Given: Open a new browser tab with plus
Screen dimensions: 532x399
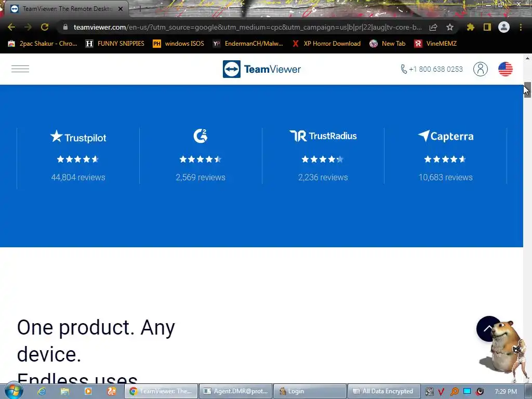Looking at the screenshot, I should coord(139,9).
